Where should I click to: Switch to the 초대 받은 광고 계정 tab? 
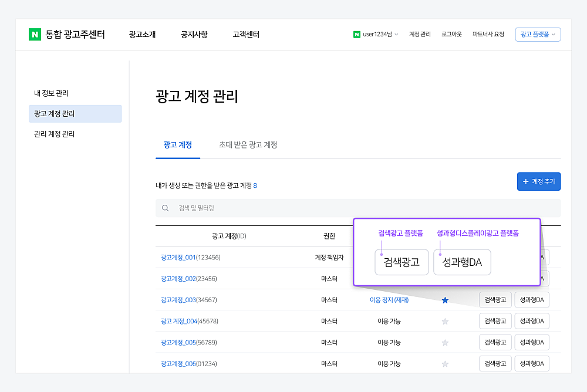248,145
